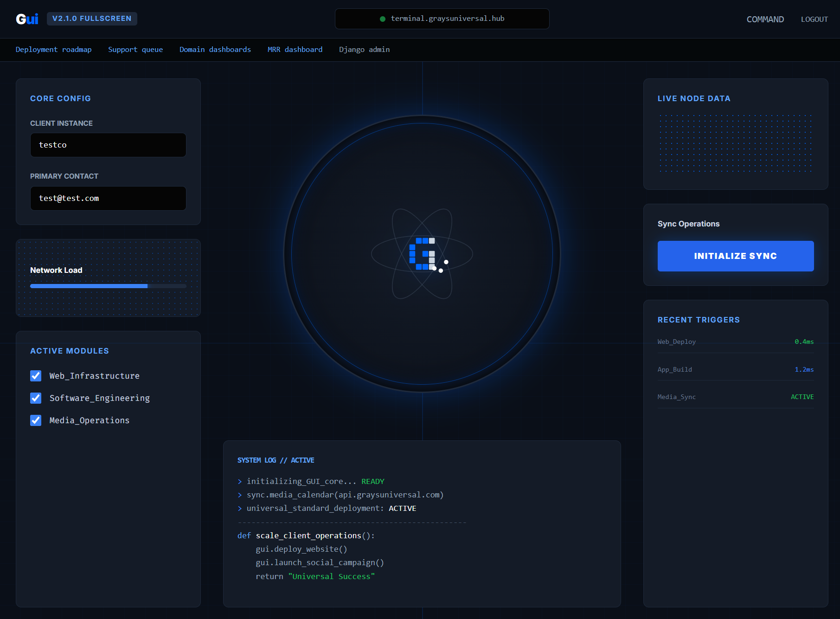This screenshot has width=840, height=619.
Task: Click the RECENT TRIGGERS heading
Action: [x=699, y=320]
